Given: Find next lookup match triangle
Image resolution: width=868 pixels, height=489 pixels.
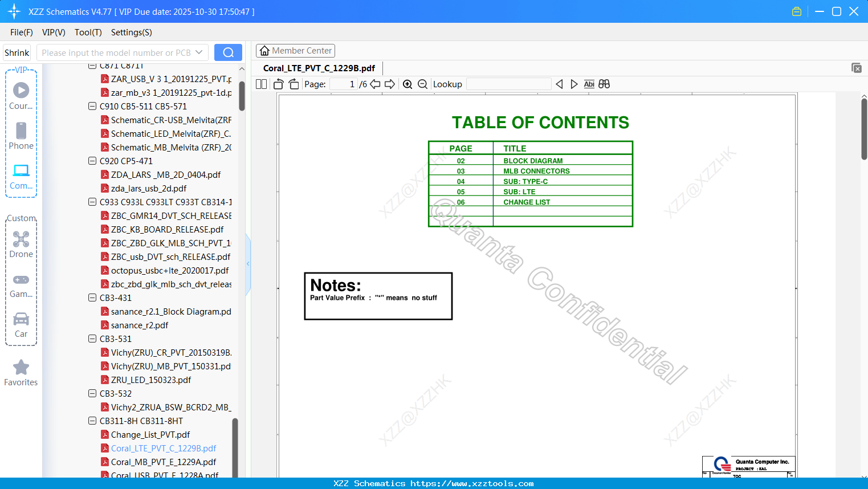Looking at the screenshot, I should [574, 84].
